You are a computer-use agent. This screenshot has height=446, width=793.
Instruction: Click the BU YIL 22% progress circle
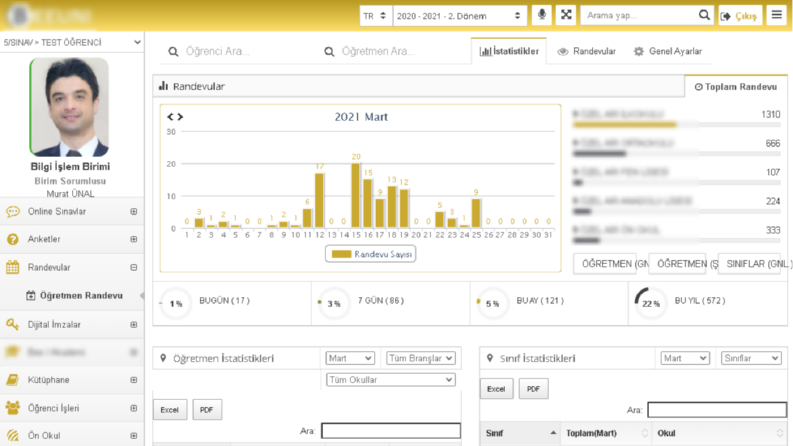[650, 303]
